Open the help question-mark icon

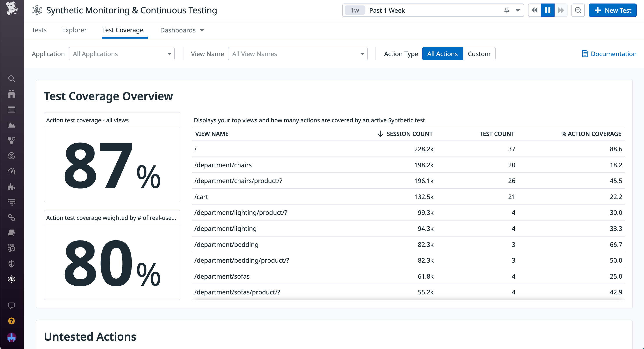coord(11,321)
